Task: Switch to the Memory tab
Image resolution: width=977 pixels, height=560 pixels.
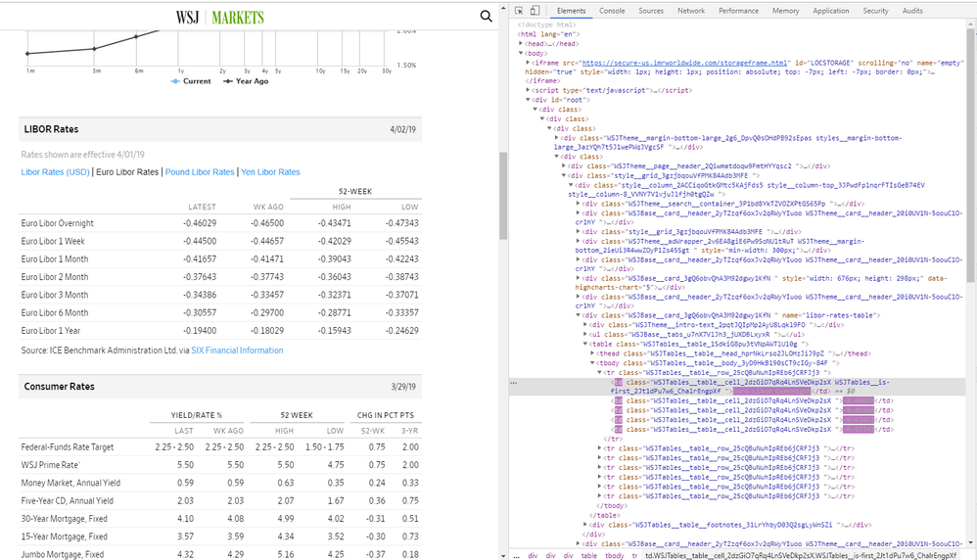Action: tap(786, 11)
